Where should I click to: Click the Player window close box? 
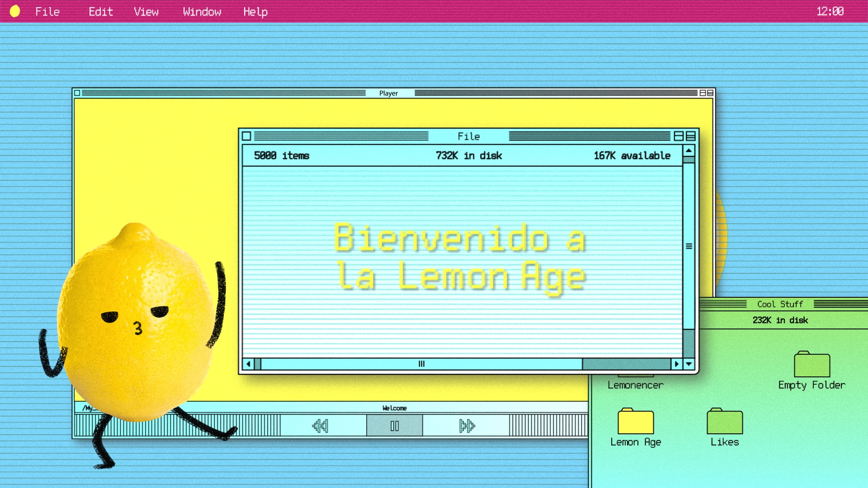coord(77,93)
